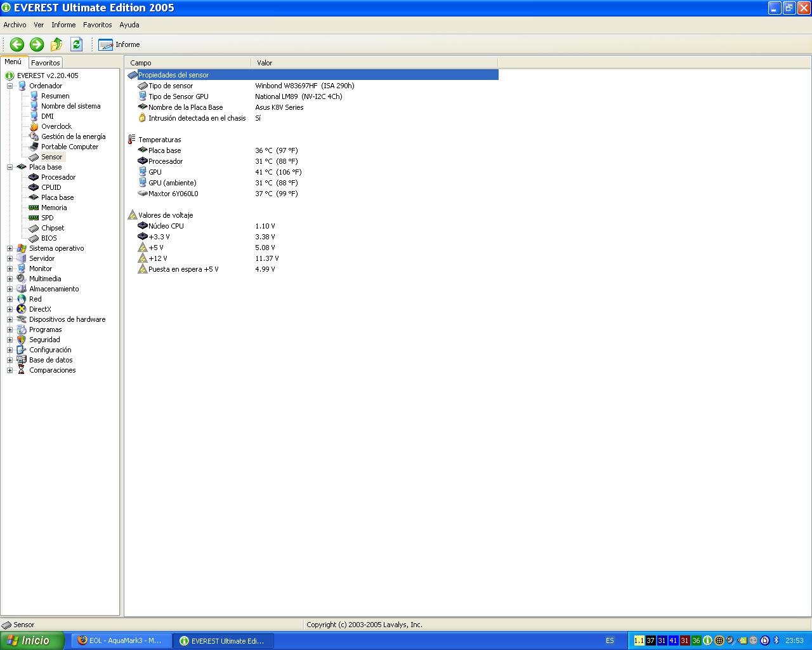
Task: Click the DirectX icon in the tree
Action: click(22, 309)
